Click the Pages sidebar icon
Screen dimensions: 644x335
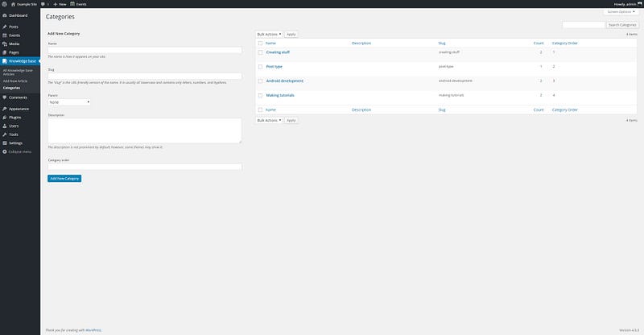click(5, 52)
